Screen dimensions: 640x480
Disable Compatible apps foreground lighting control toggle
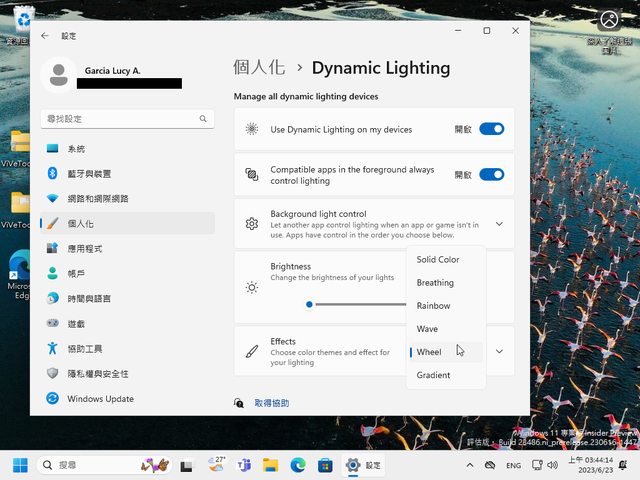click(x=491, y=174)
